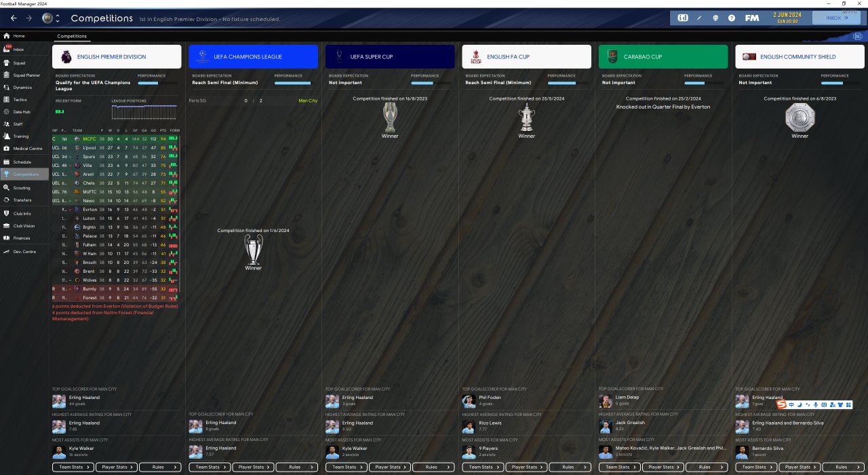The height and width of the screenshot is (475, 868).
Task: Open the English Community Shield header card
Action: coord(800,57)
